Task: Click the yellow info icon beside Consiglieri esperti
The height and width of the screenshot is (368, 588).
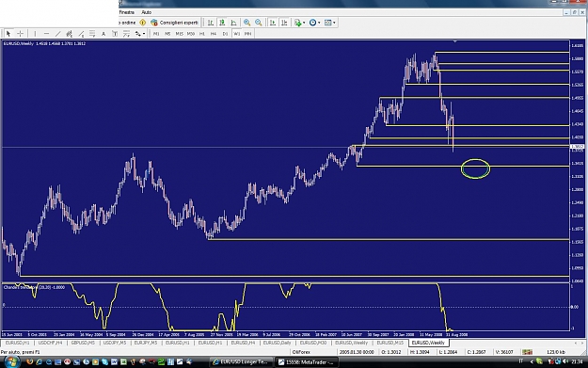Action: [142, 23]
